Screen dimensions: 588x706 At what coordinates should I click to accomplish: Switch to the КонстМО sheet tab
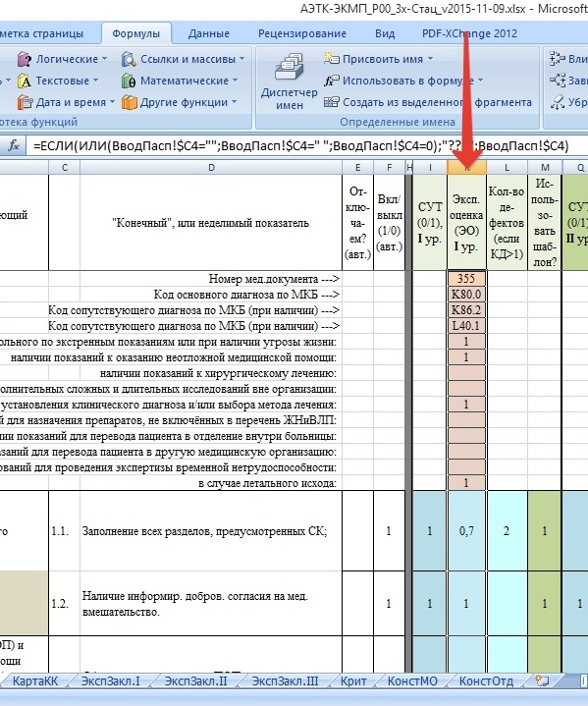[412, 681]
